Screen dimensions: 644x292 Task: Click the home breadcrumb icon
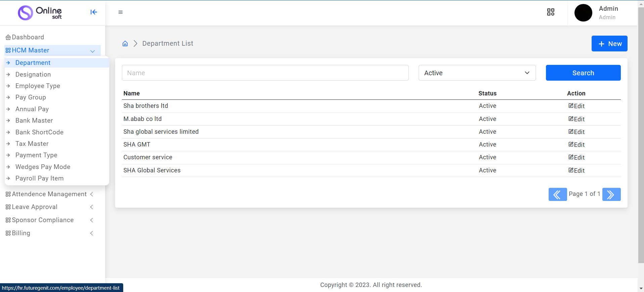click(125, 44)
